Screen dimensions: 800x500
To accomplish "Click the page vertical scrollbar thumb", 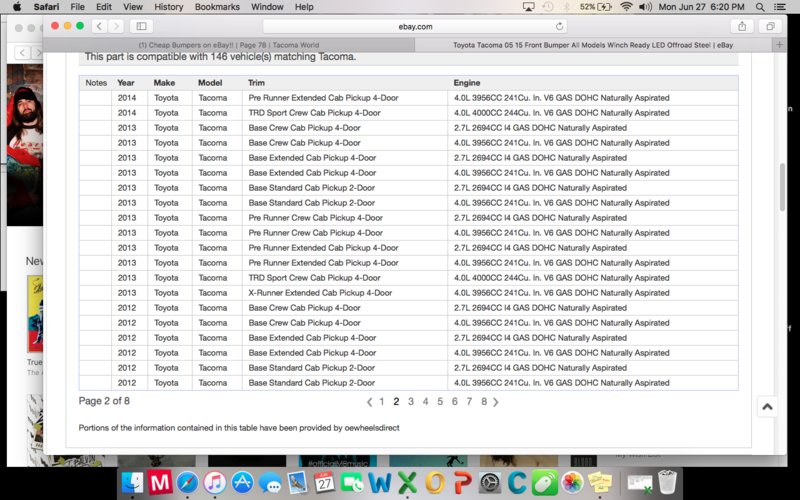I will tap(782, 187).
